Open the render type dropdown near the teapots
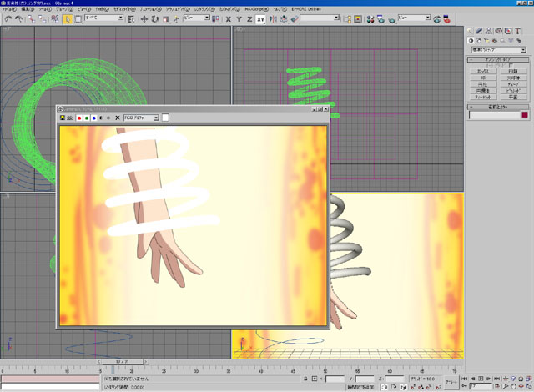 pyautogui.click(x=415, y=18)
